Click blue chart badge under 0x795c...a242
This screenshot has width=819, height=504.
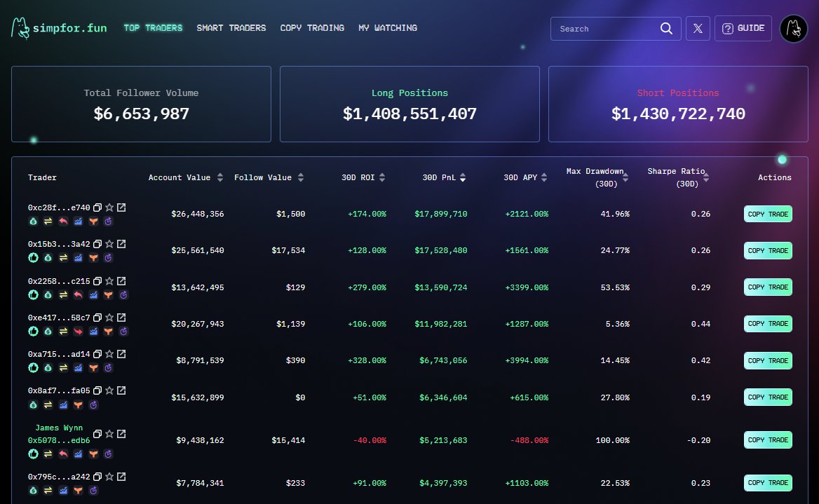pyautogui.click(x=62, y=491)
